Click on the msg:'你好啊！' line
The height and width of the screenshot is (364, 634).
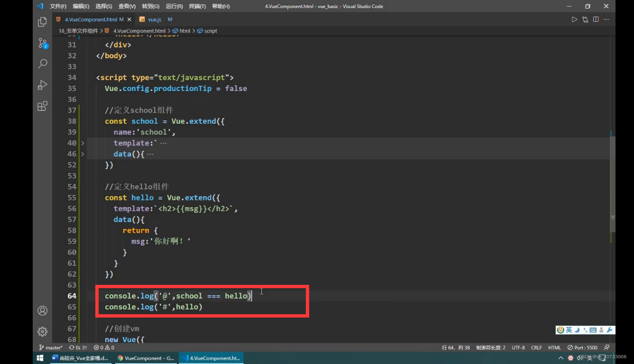(161, 241)
